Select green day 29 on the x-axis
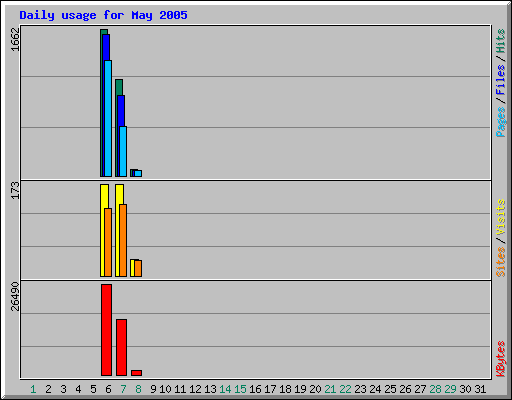The width and height of the screenshot is (512, 400). click(x=450, y=389)
